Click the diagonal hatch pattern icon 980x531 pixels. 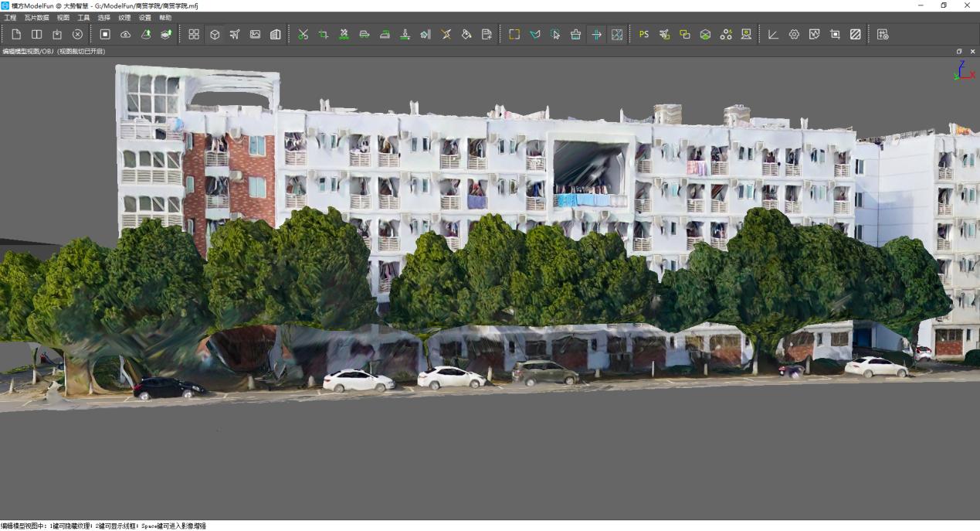(855, 34)
